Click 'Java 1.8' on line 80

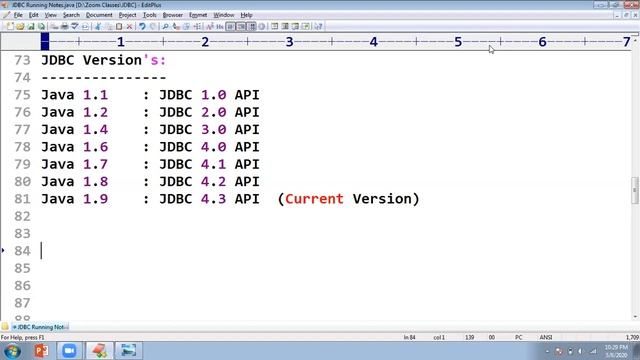click(x=74, y=182)
